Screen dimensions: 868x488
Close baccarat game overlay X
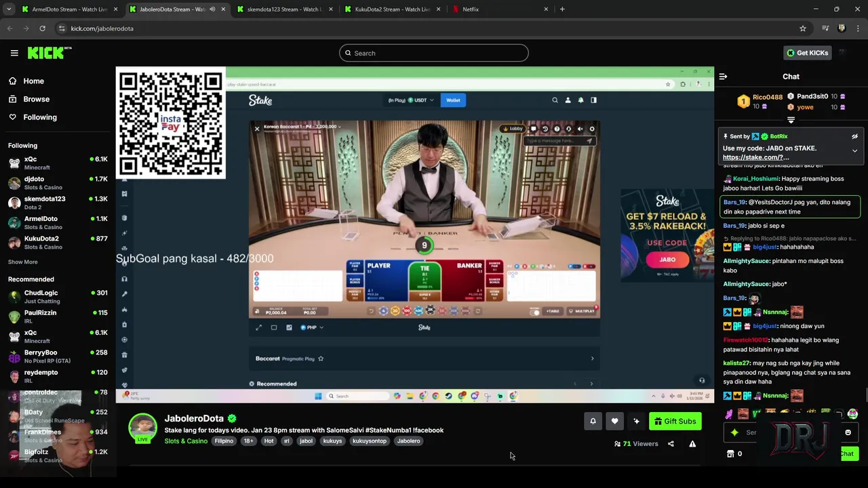[257, 128]
